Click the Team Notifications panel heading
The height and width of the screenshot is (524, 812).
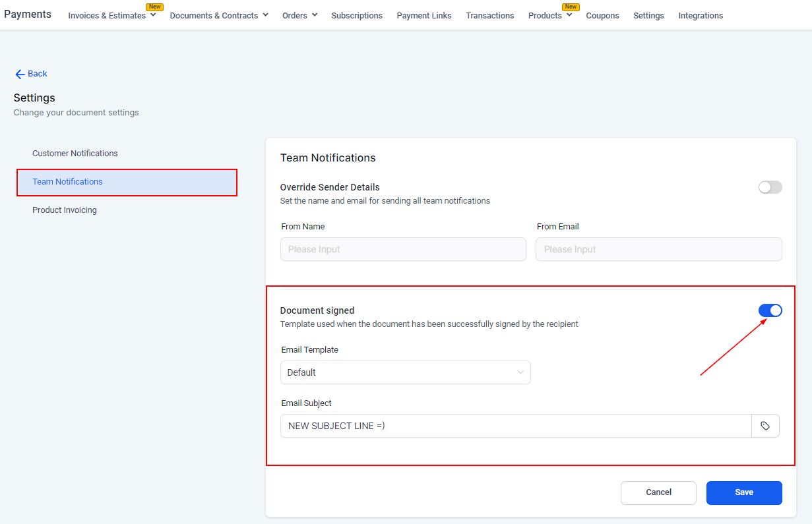click(328, 158)
